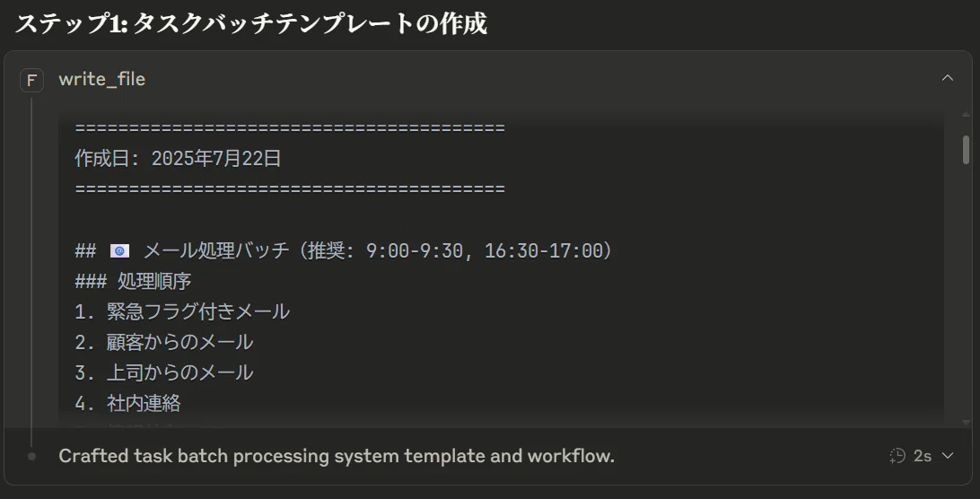Click the write_file tool name label

coord(102,79)
